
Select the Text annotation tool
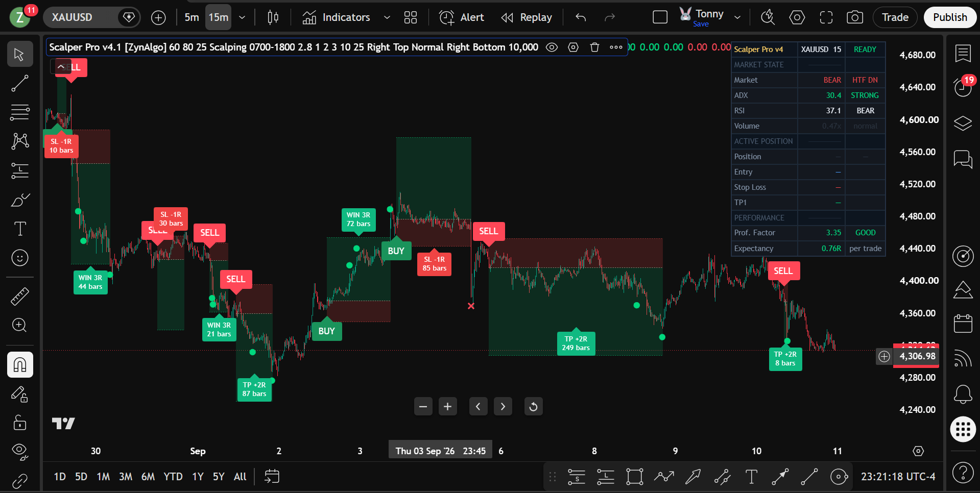(x=20, y=229)
